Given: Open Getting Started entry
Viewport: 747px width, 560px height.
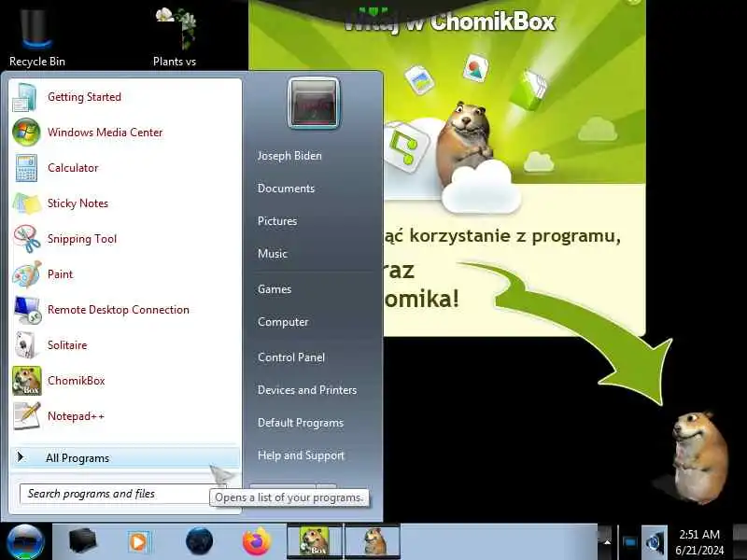Looking at the screenshot, I should tap(125, 97).
